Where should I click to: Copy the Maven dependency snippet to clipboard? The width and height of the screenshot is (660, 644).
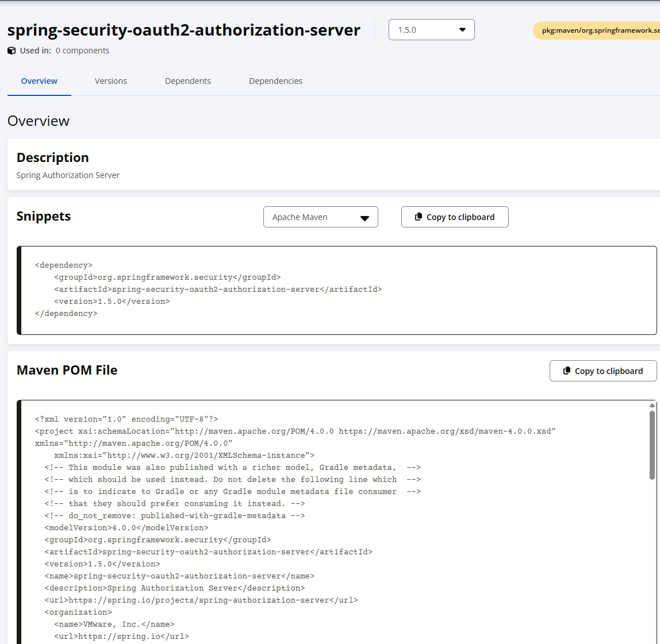tap(454, 217)
